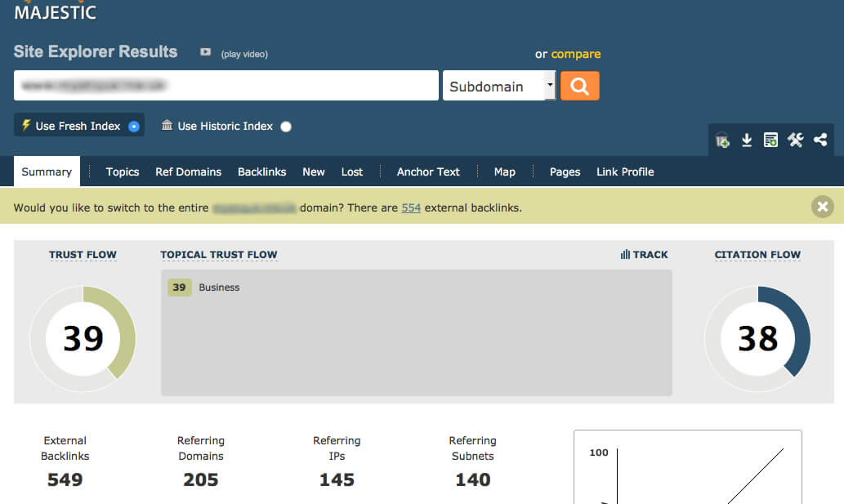Open the Backlinks tab
The height and width of the screenshot is (504, 844).
(261, 172)
